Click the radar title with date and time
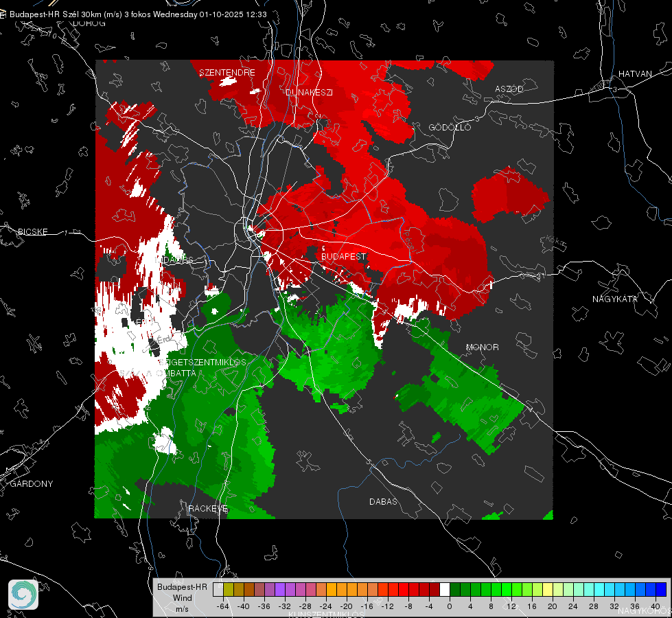The image size is (672, 618). (138, 14)
